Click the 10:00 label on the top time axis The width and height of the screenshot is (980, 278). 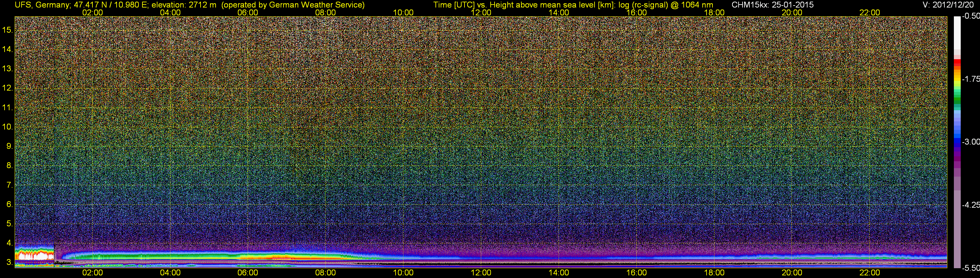click(403, 12)
